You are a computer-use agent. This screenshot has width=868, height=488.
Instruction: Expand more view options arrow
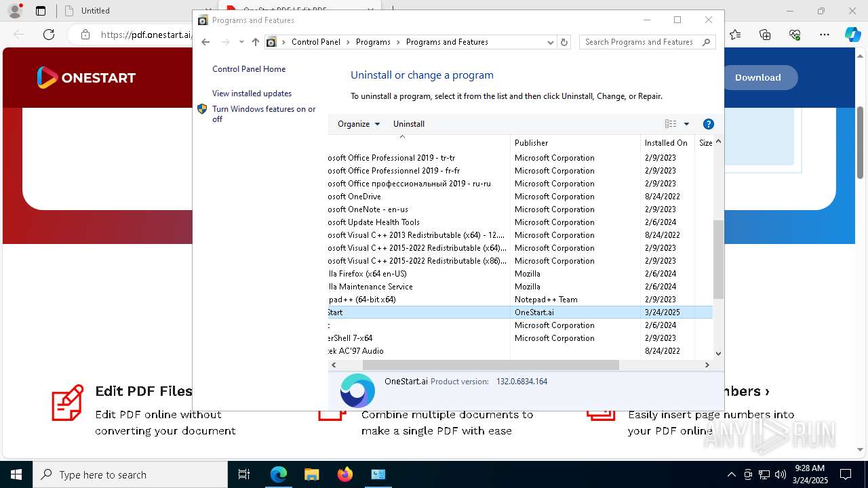pos(686,124)
